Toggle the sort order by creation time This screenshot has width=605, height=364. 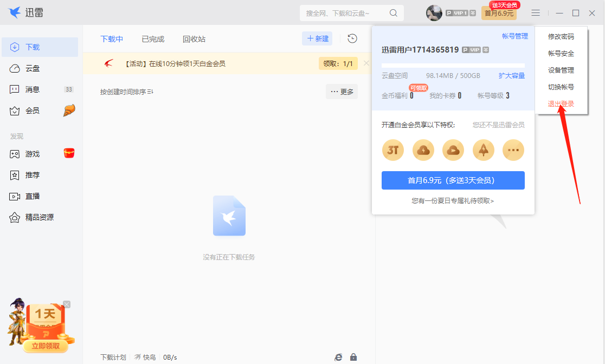125,92
